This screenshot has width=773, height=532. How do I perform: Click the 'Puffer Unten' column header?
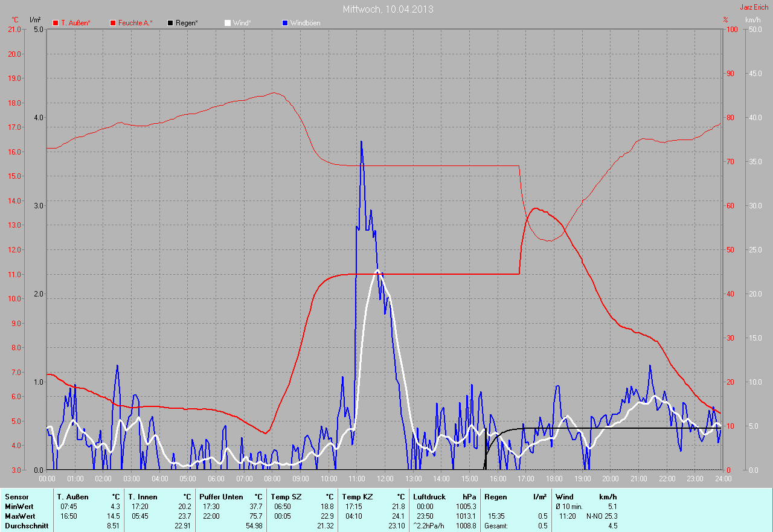(222, 497)
